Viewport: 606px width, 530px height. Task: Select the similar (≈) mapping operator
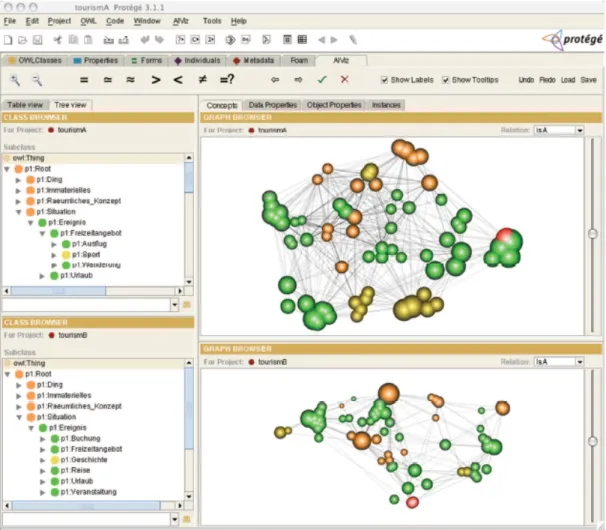[131, 80]
